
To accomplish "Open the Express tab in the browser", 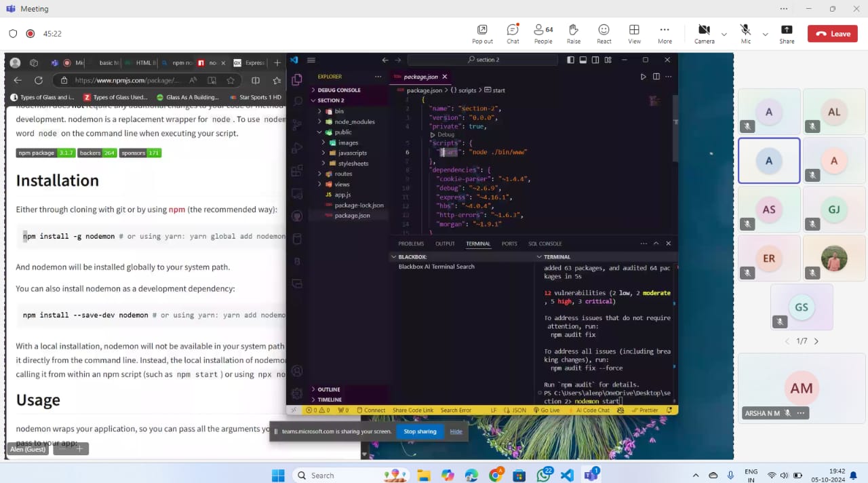I will (250, 62).
